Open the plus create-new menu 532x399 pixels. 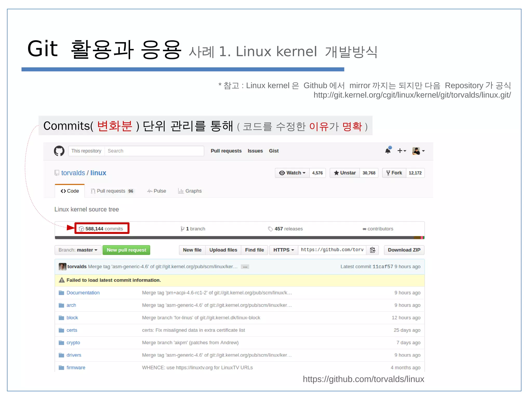pos(402,151)
